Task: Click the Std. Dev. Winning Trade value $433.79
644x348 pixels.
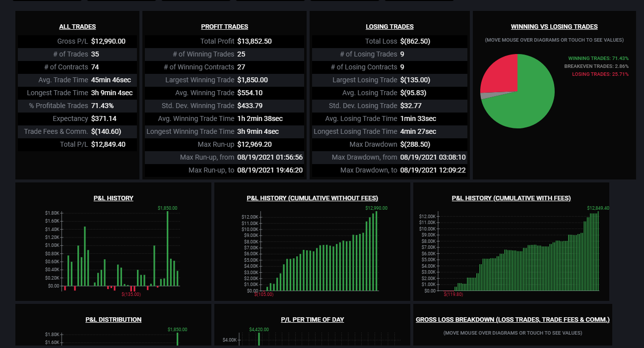Action: point(250,106)
